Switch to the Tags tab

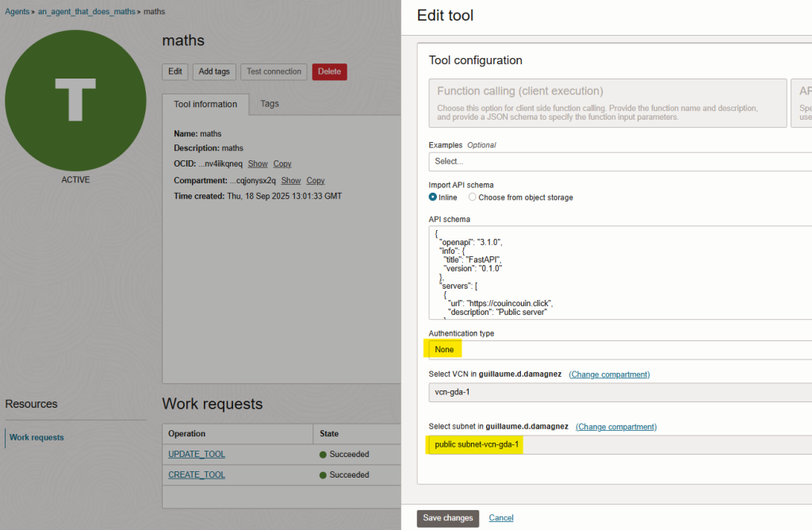point(270,104)
